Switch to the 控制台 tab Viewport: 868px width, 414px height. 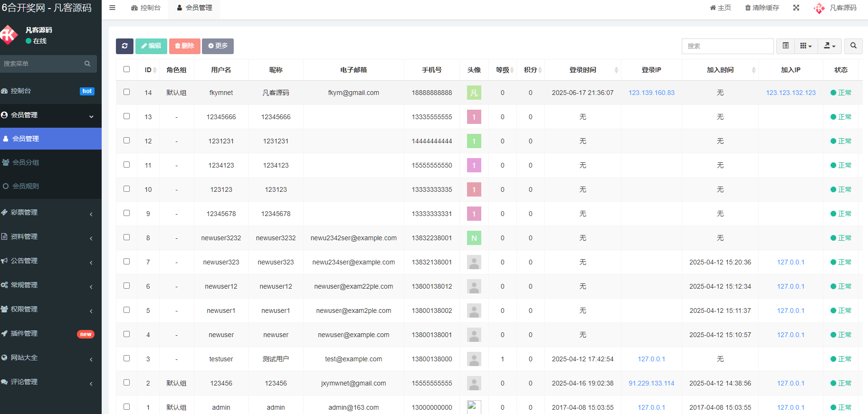tap(146, 8)
